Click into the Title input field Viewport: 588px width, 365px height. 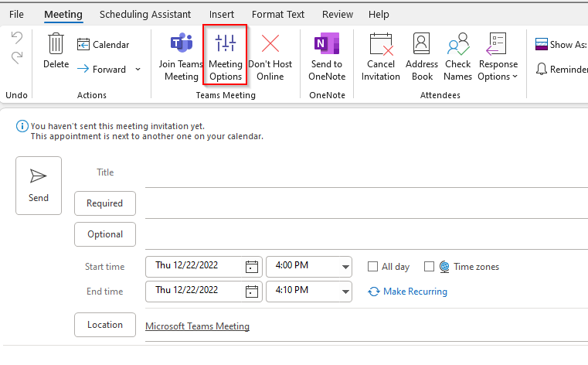pyautogui.click(x=366, y=173)
